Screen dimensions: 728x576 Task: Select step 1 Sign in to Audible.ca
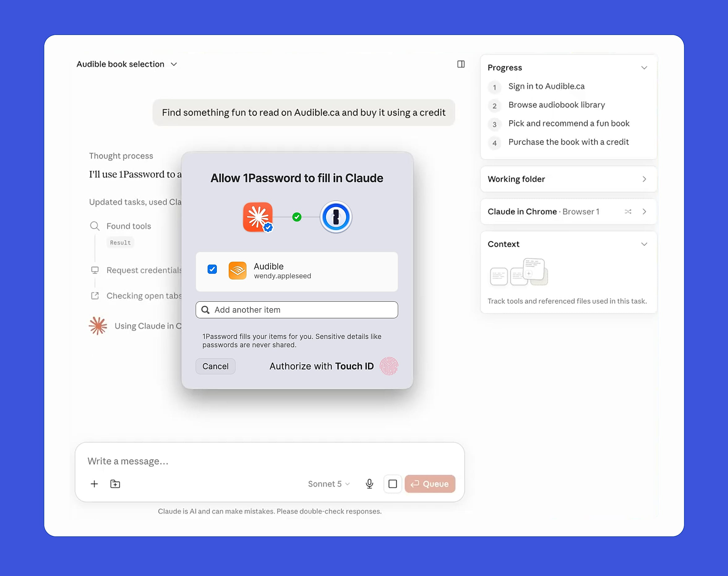(546, 86)
